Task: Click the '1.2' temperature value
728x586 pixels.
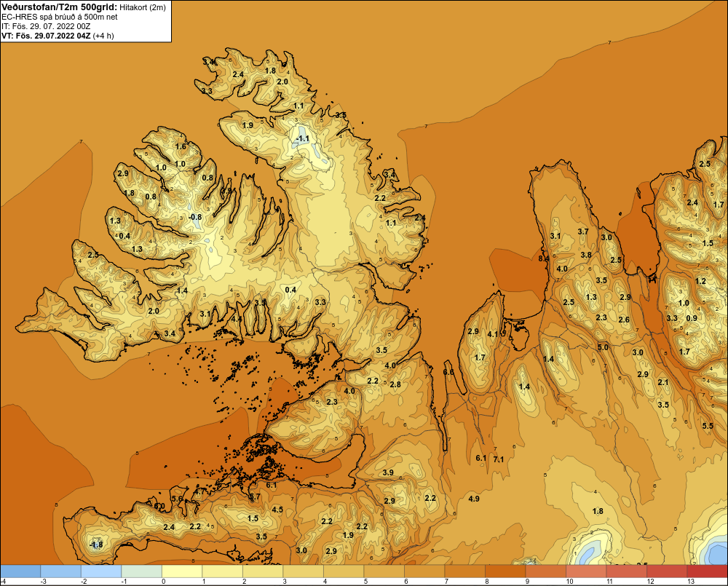Action: (700, 281)
